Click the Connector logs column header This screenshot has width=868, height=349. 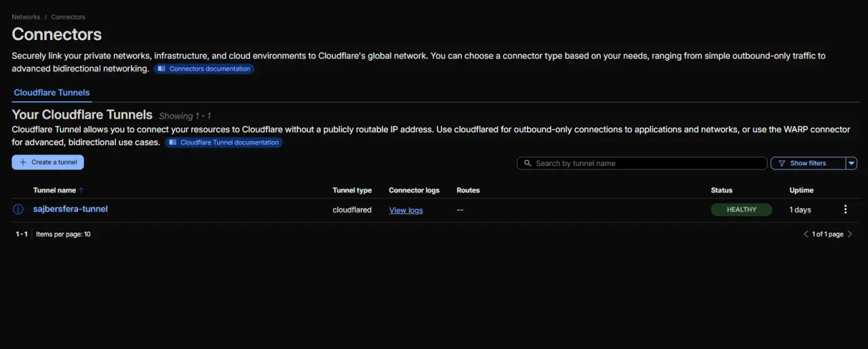point(414,190)
